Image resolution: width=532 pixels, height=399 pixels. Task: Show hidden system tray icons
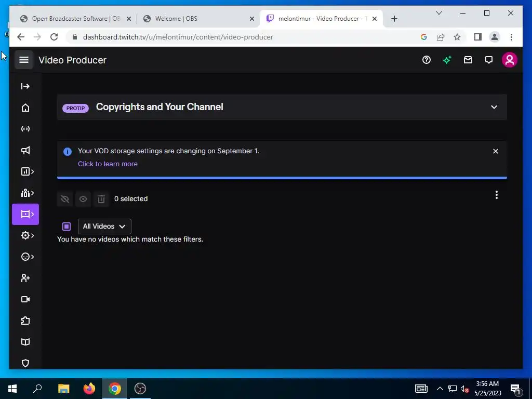pyautogui.click(x=440, y=389)
